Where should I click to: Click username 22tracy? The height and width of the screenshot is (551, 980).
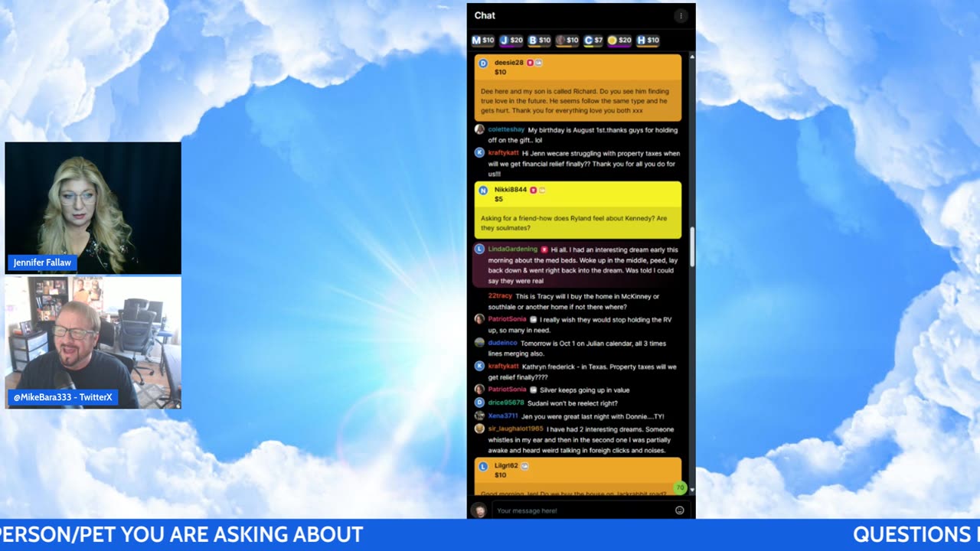pos(500,296)
